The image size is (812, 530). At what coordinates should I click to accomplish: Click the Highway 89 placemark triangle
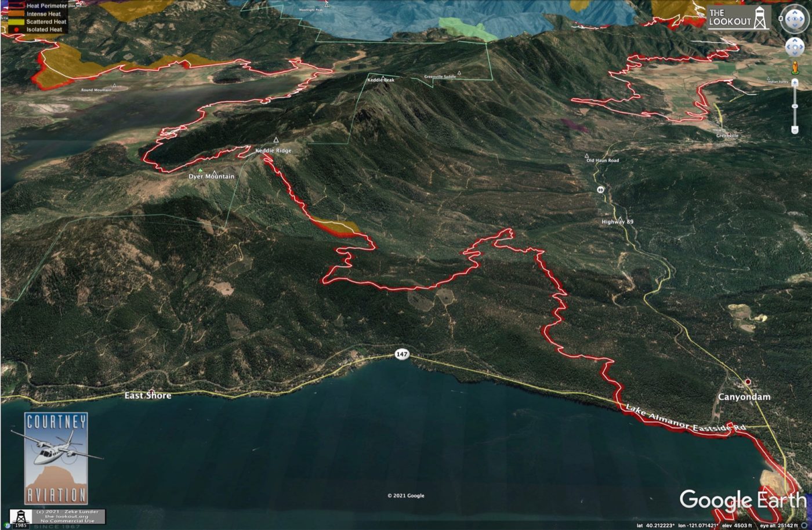pyautogui.click(x=621, y=219)
